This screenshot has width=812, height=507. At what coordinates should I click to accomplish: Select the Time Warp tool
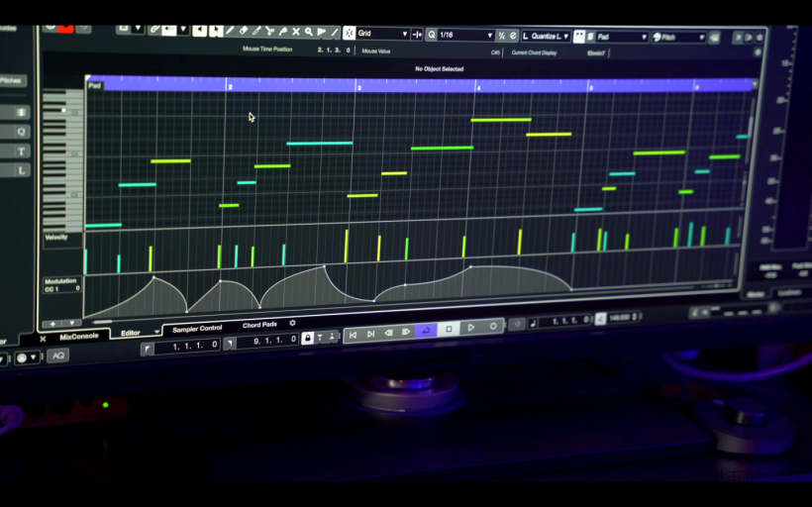[322, 32]
